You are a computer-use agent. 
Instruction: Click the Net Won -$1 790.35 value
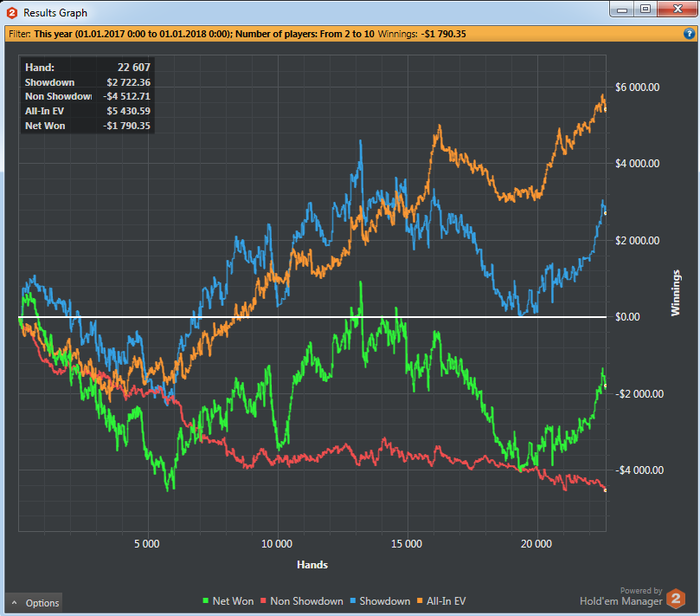point(127,126)
